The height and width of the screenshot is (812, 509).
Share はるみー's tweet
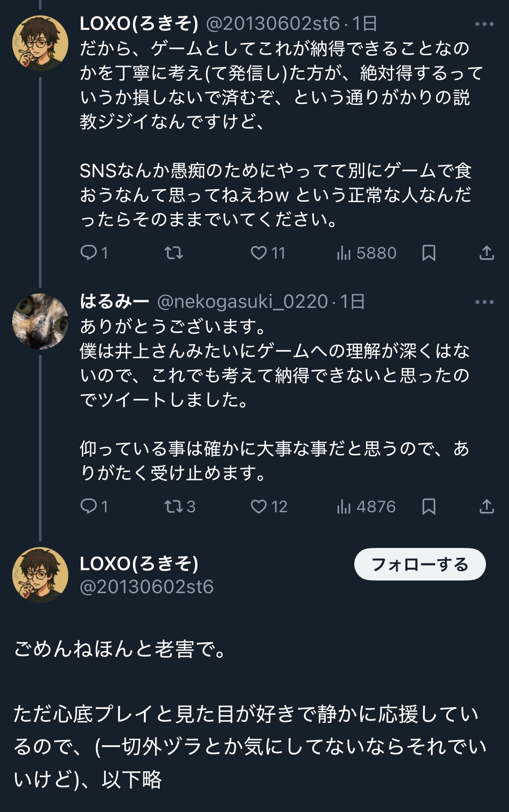pos(486,506)
